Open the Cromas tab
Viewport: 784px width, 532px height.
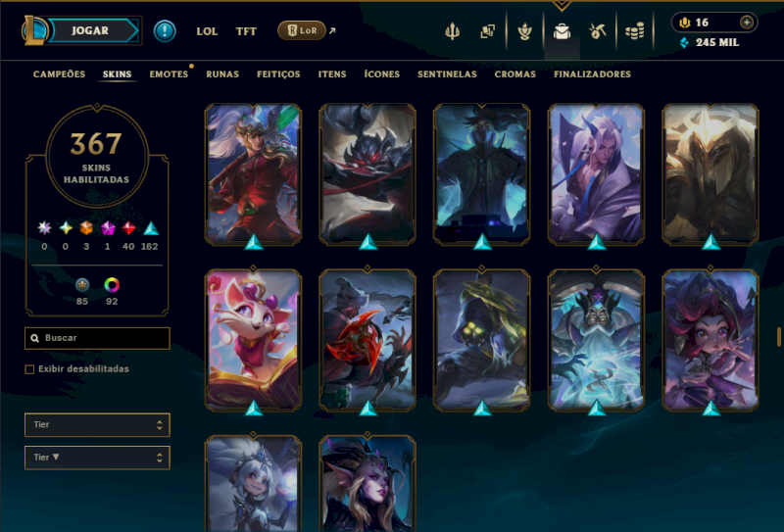click(x=515, y=74)
